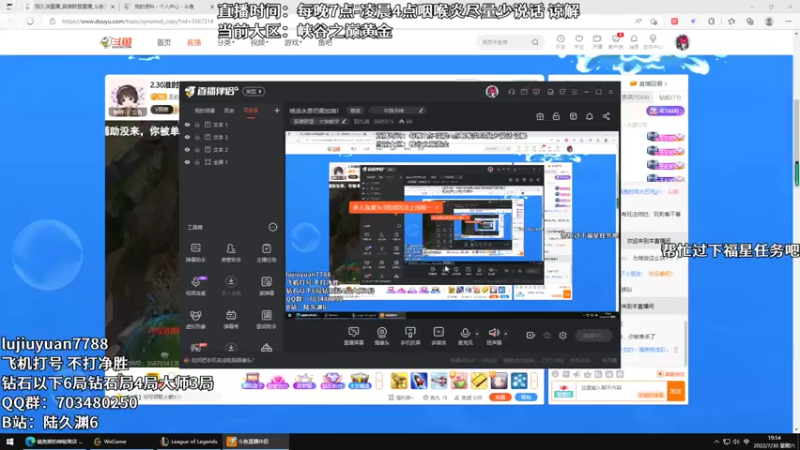The width and height of the screenshot is (800, 450).
Task: Toggle visibility eye for 文本 1 source
Action: pos(187,124)
